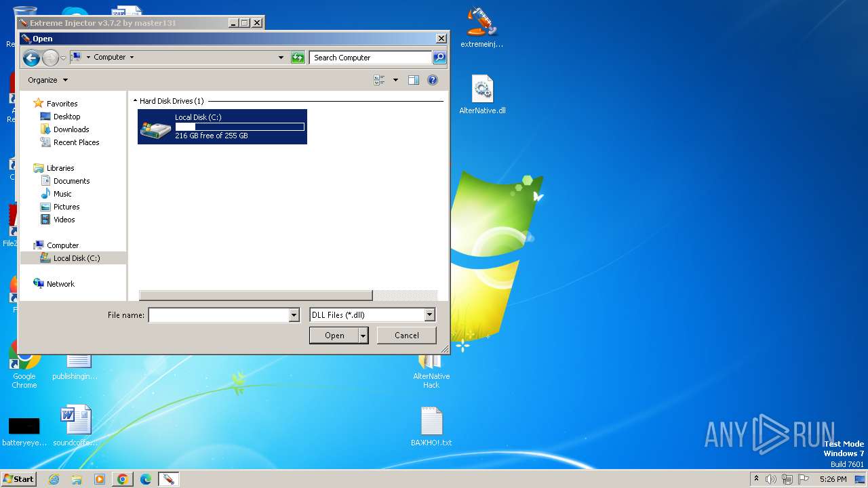The image size is (868, 488).
Task: Close the Open dialog
Action: pyautogui.click(x=441, y=39)
